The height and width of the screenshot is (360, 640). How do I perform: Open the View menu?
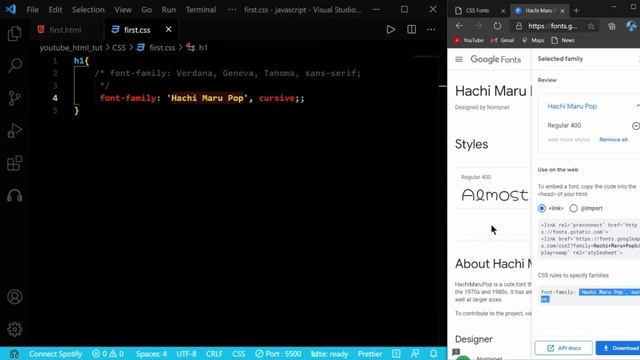pos(123,10)
